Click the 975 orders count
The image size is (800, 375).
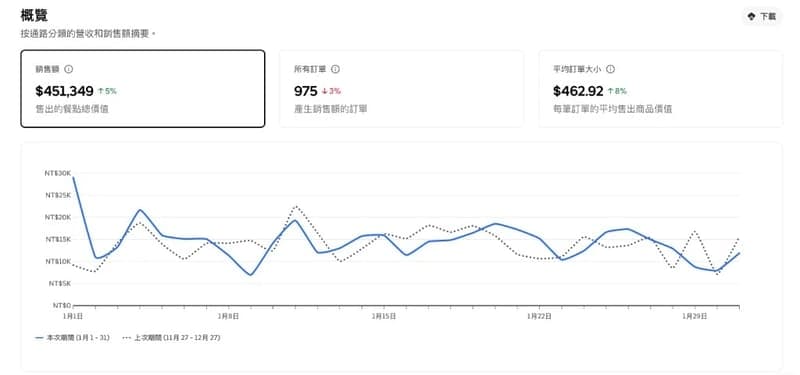306,91
